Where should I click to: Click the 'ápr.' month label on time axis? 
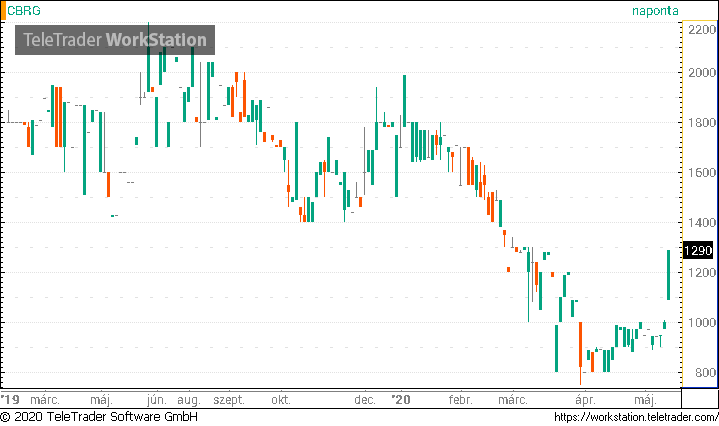pos(585,400)
